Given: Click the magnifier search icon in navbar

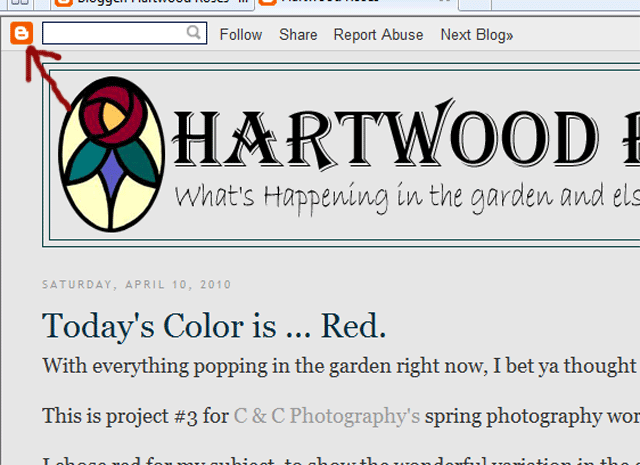Looking at the screenshot, I should pos(194,32).
